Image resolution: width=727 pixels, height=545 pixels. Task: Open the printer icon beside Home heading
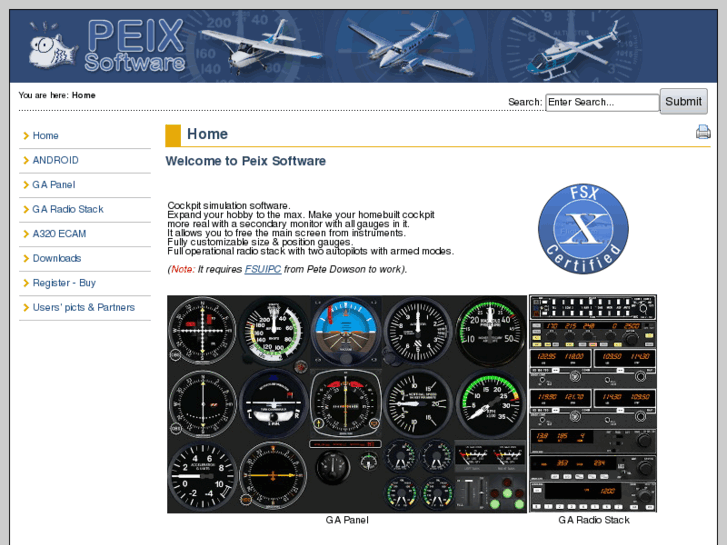(703, 132)
